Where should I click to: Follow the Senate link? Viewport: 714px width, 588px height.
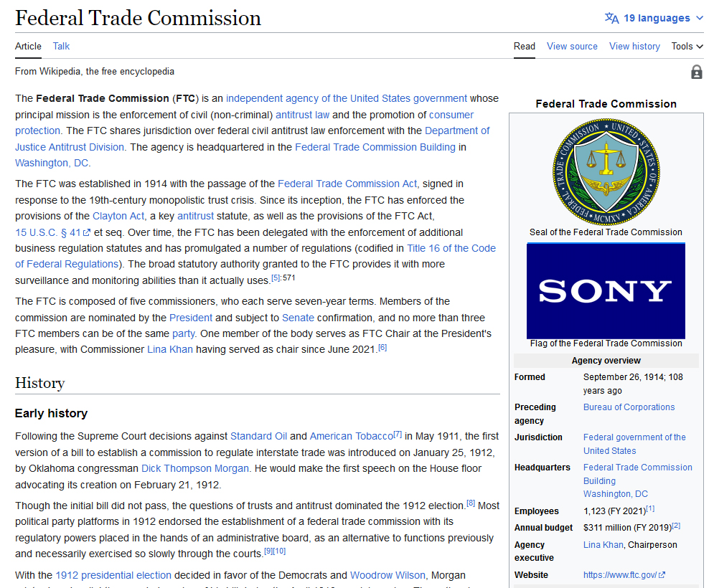[x=298, y=318]
